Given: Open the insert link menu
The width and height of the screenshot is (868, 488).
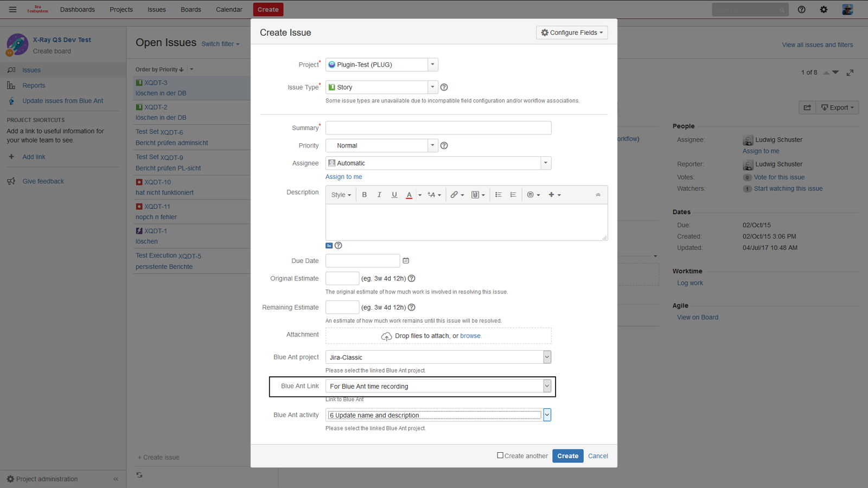Looking at the screenshot, I should point(457,195).
